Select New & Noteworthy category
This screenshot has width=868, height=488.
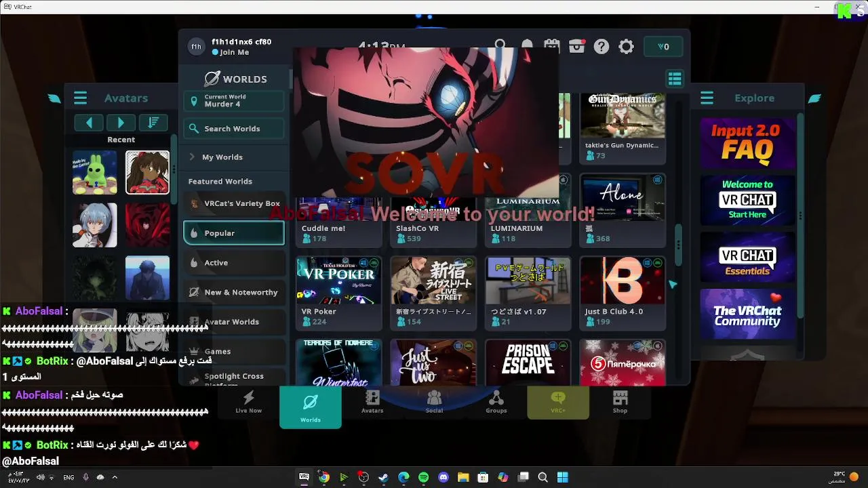pos(234,293)
